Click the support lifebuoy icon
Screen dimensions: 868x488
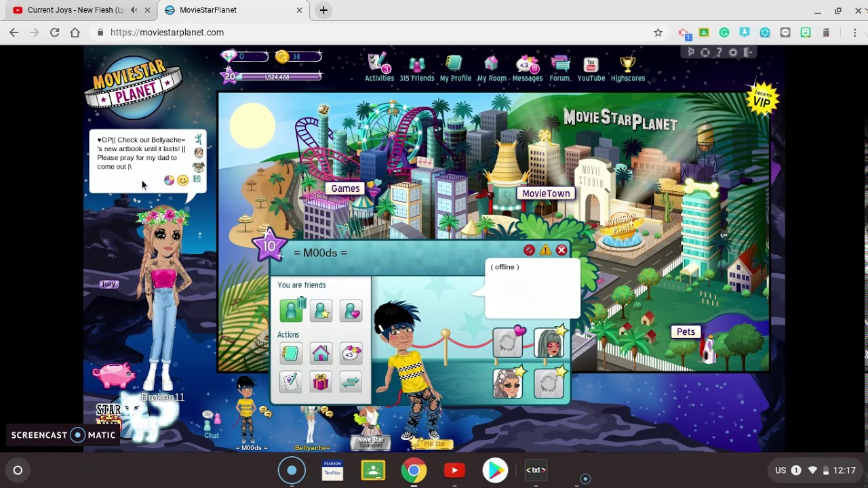click(x=705, y=52)
